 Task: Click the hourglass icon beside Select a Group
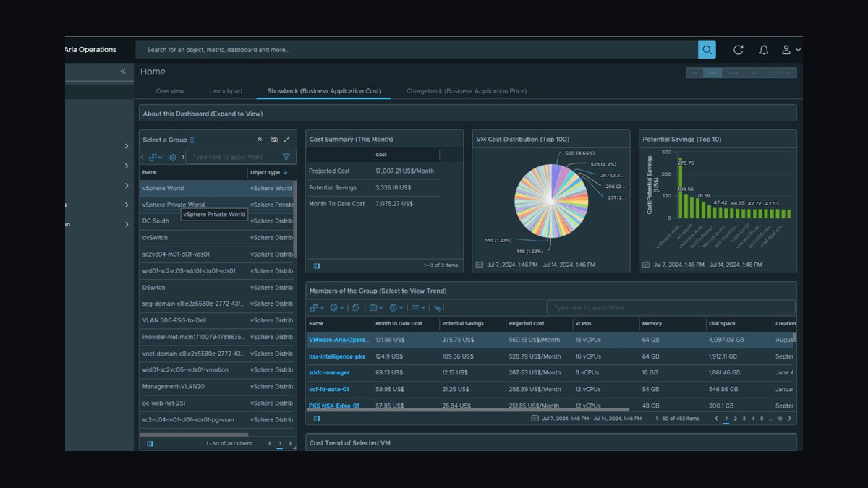click(192, 140)
